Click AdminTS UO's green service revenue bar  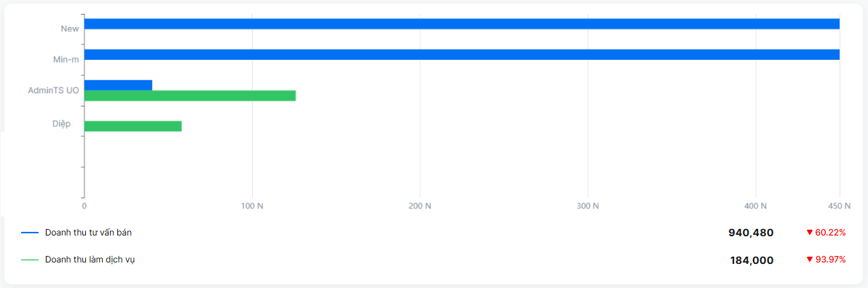190,96
